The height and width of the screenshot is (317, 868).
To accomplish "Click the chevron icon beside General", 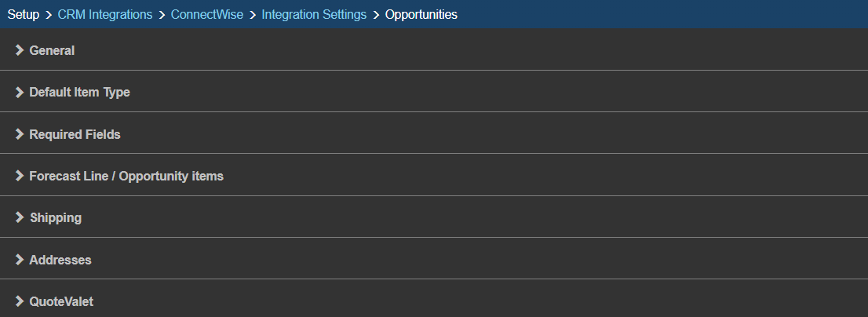I will coord(19,50).
